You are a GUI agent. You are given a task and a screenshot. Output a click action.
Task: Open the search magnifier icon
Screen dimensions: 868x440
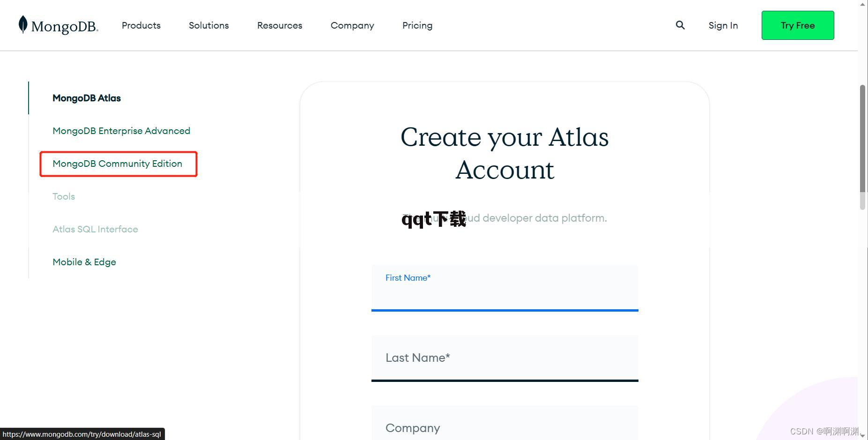[680, 25]
